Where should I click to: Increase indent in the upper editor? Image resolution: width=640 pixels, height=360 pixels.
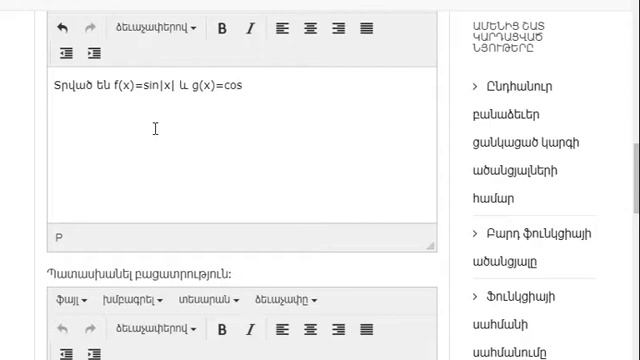tap(94, 53)
